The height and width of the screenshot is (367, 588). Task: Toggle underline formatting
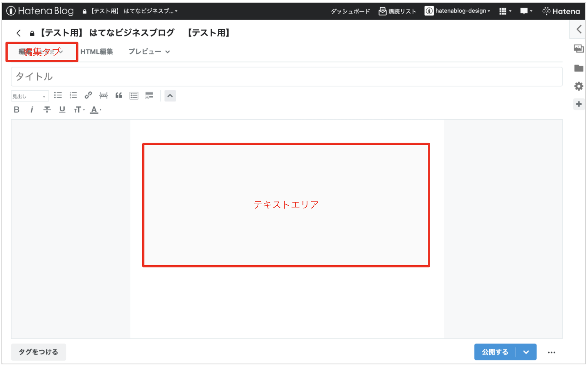pos(62,110)
